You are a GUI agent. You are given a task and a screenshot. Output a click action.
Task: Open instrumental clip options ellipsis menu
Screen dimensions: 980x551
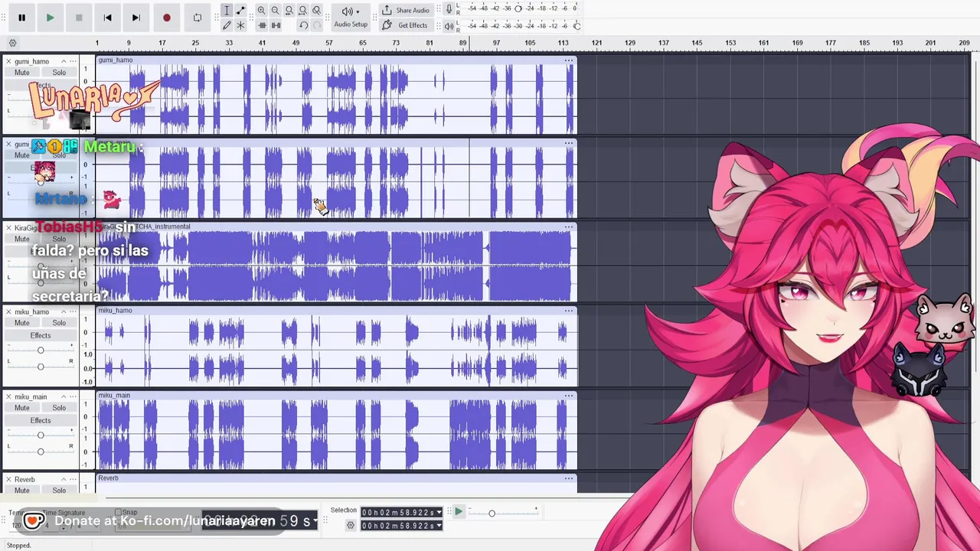point(569,227)
